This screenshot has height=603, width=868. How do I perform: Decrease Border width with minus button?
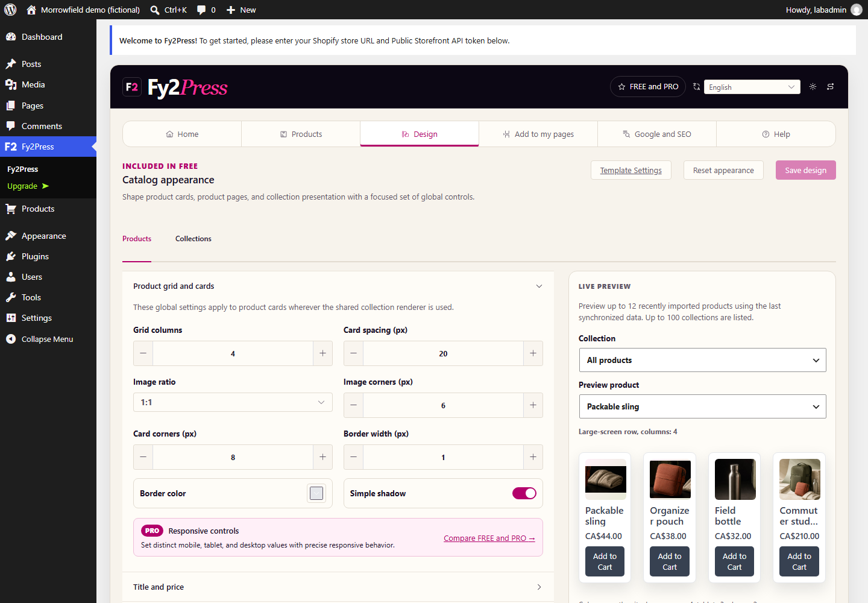pos(353,457)
